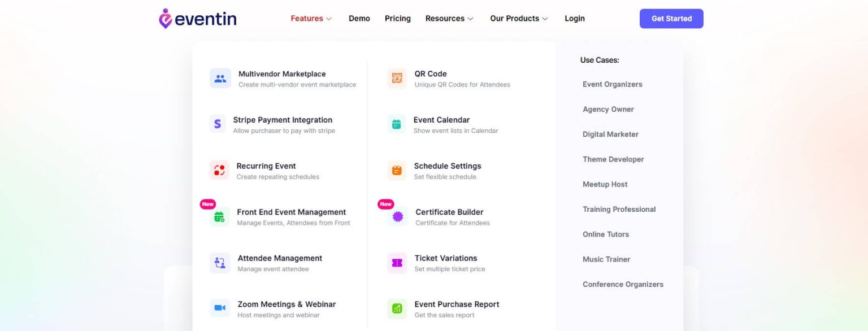Expand the Our Products dropdown
868x331 pixels.
(518, 18)
